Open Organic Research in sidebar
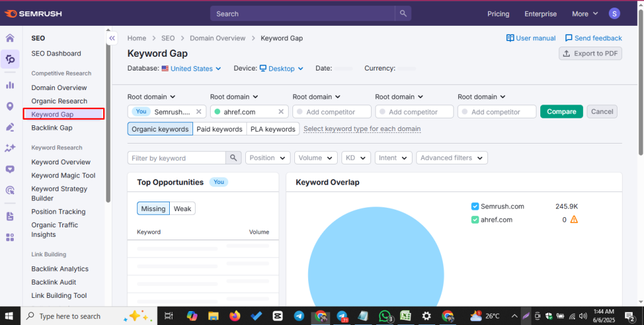 click(x=59, y=101)
